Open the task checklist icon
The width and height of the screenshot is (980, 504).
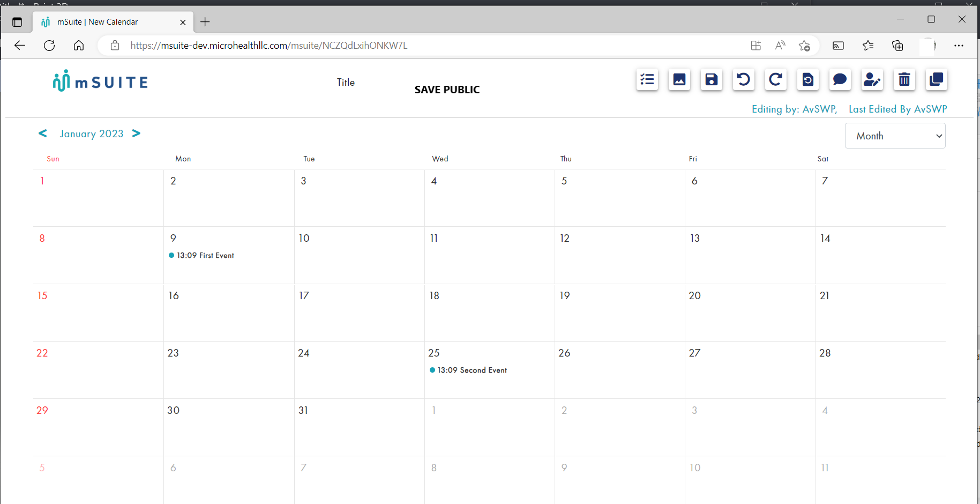coord(647,79)
